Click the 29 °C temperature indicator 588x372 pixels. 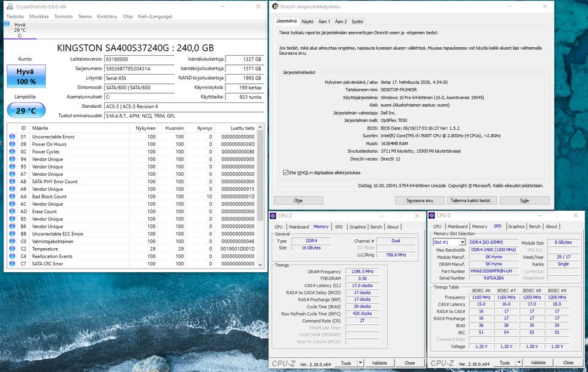pyautogui.click(x=26, y=110)
